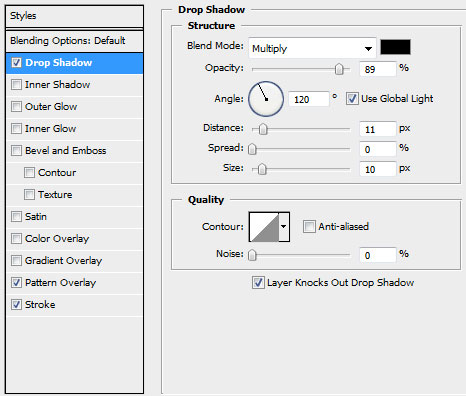Click the Noise percentage field
The image size is (466, 396).
[378, 255]
